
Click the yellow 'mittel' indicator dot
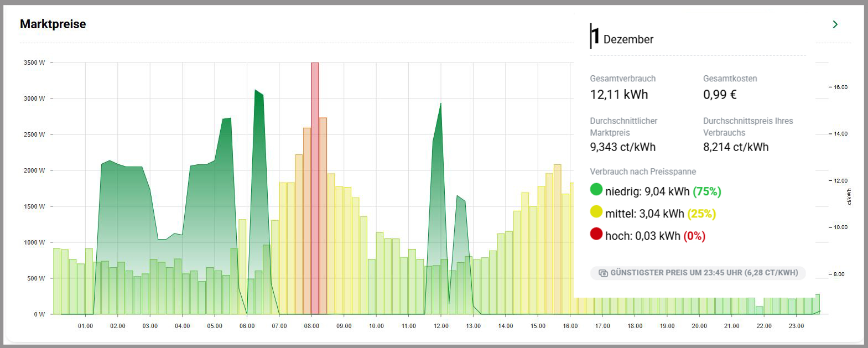click(596, 212)
